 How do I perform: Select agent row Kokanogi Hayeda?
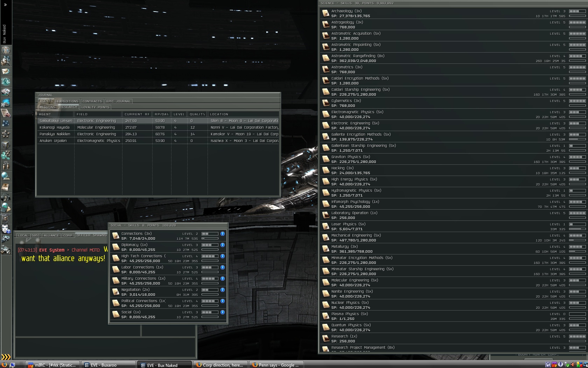tap(158, 128)
